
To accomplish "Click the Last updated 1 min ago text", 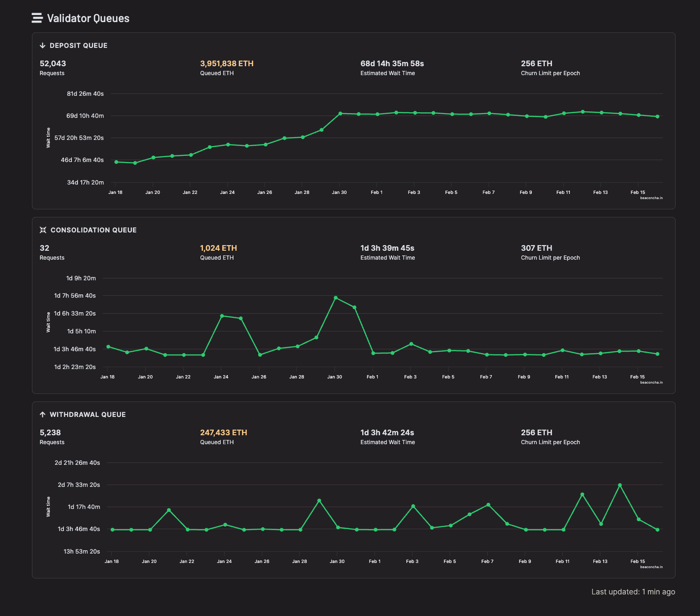I will click(x=633, y=592).
